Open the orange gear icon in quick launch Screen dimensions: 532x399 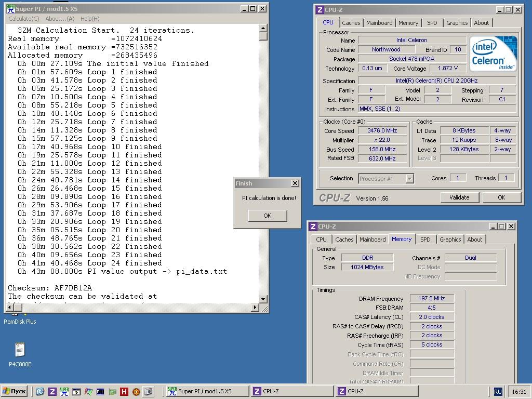[x=136, y=392]
